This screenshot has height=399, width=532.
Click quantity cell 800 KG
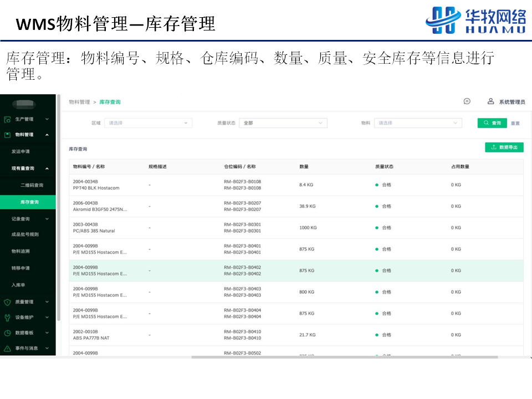(306, 292)
